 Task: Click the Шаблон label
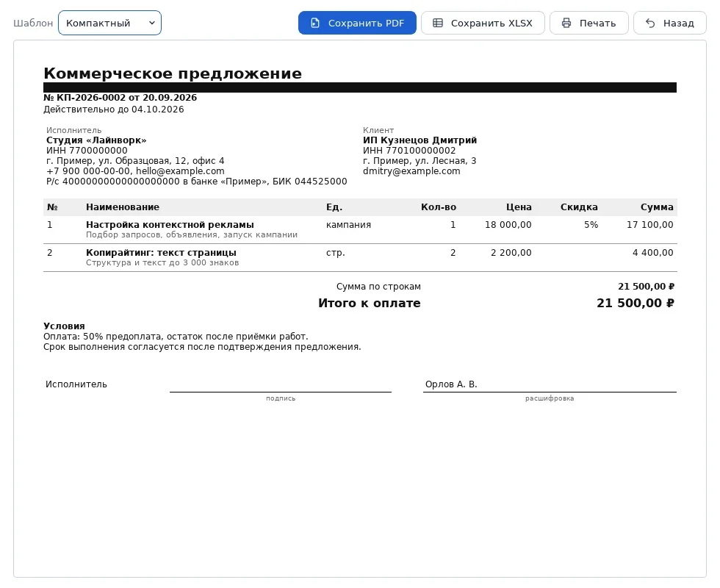point(33,23)
